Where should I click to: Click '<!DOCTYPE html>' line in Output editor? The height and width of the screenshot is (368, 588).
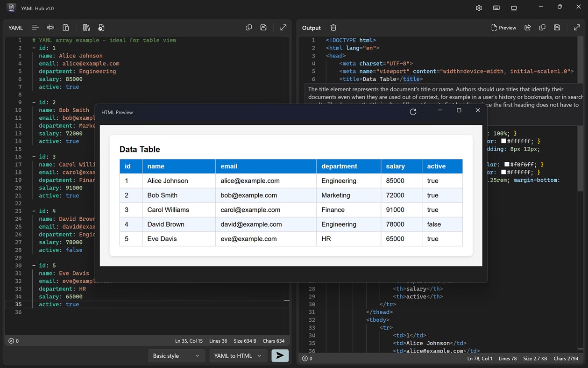pos(351,40)
